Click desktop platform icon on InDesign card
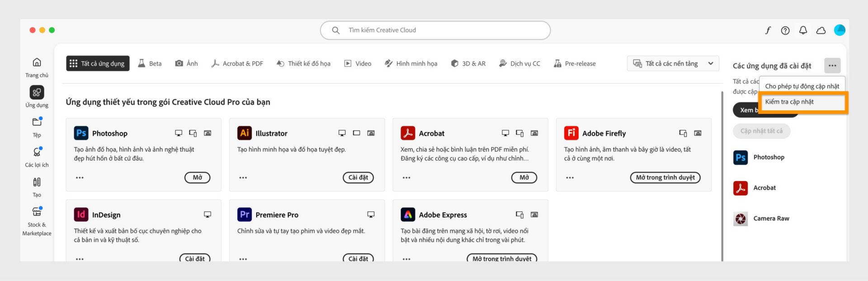Viewport: 868px width, 281px height. [208, 214]
